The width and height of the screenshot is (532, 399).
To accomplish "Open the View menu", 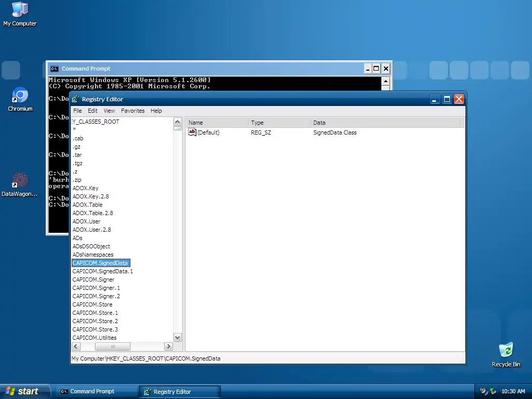I will [109, 111].
